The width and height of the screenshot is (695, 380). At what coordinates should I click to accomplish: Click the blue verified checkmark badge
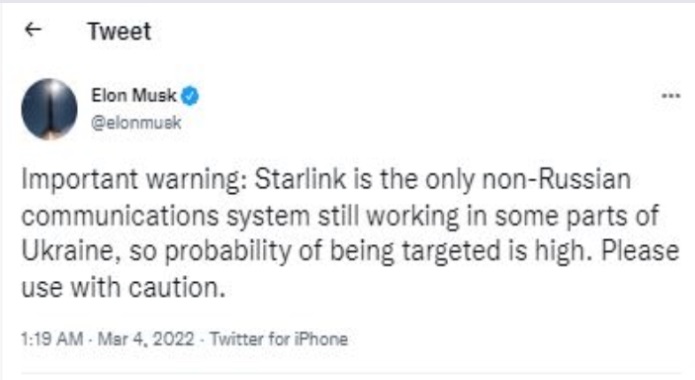point(190,96)
